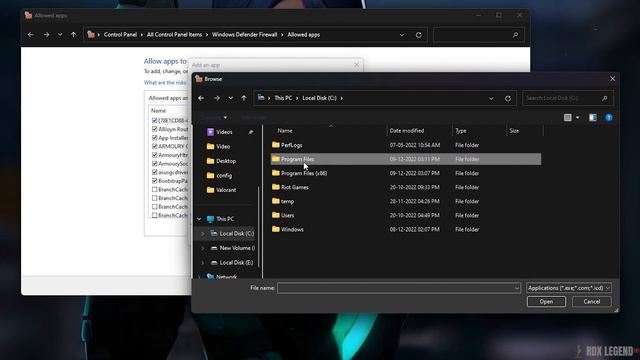The image size is (640, 360).
Task: Close the Add an app dialog
Action: pos(357,65)
